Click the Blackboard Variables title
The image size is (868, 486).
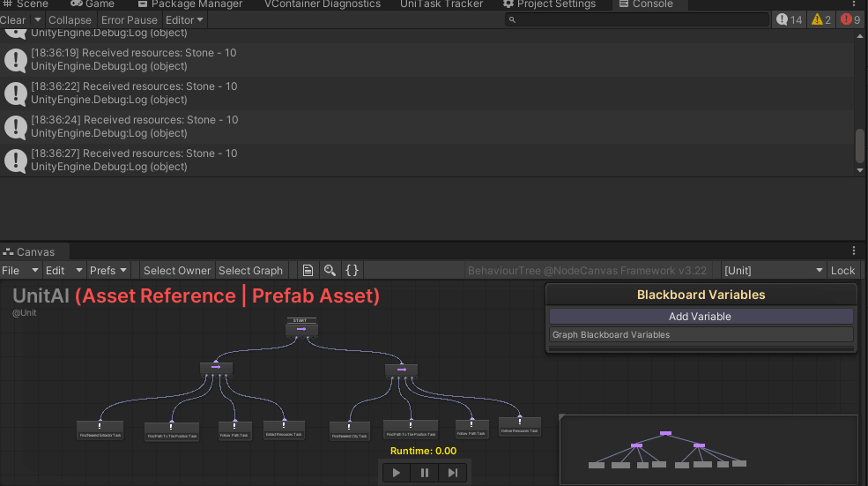[701, 295]
